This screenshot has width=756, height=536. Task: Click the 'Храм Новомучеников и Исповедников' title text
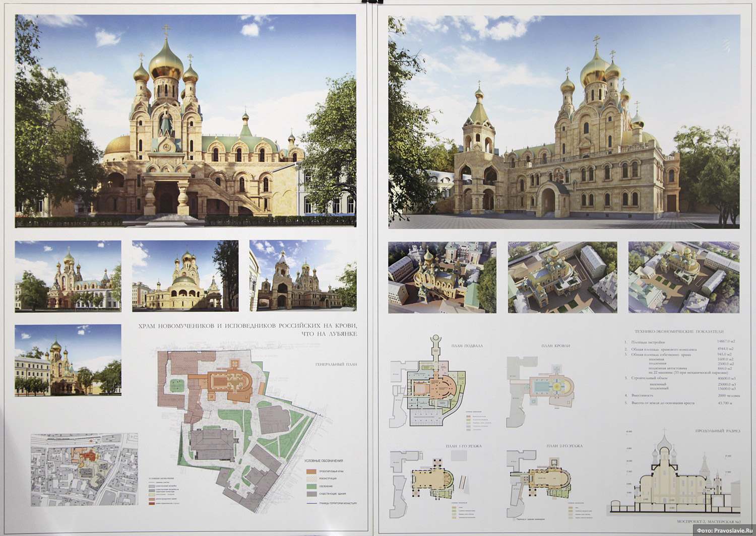(247, 330)
